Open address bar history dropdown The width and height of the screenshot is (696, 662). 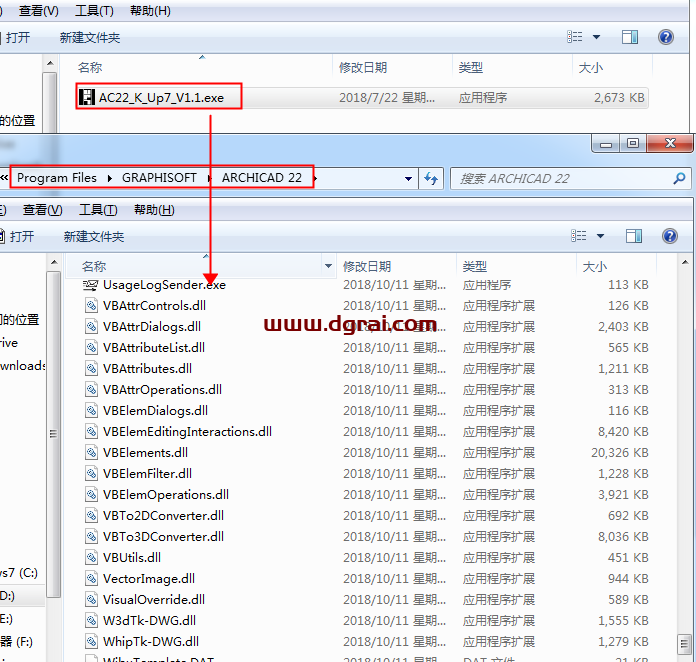click(408, 179)
